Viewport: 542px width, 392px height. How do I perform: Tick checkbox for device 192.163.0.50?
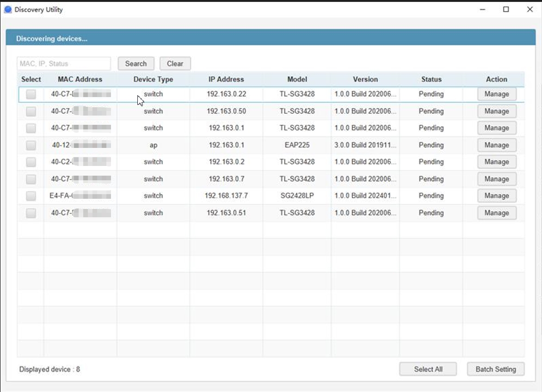point(31,111)
